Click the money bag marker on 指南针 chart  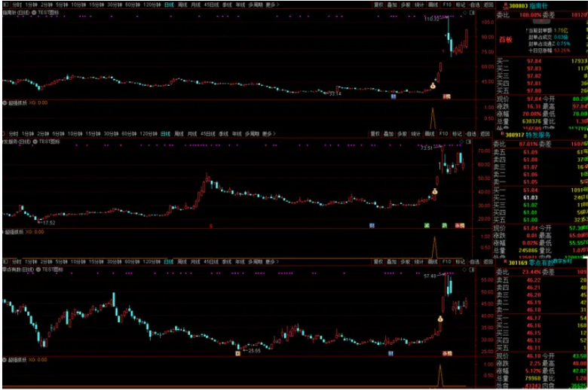433,87
